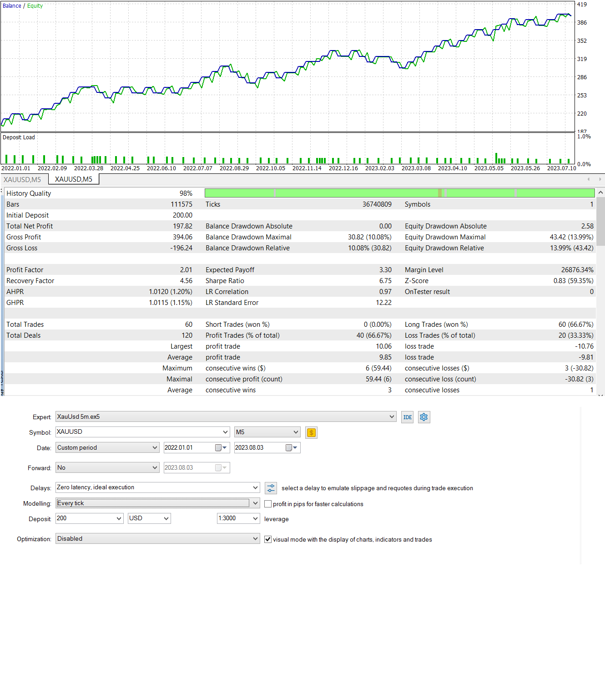The image size is (605, 700).
Task: Open the IDE editor button
Action: point(408,417)
